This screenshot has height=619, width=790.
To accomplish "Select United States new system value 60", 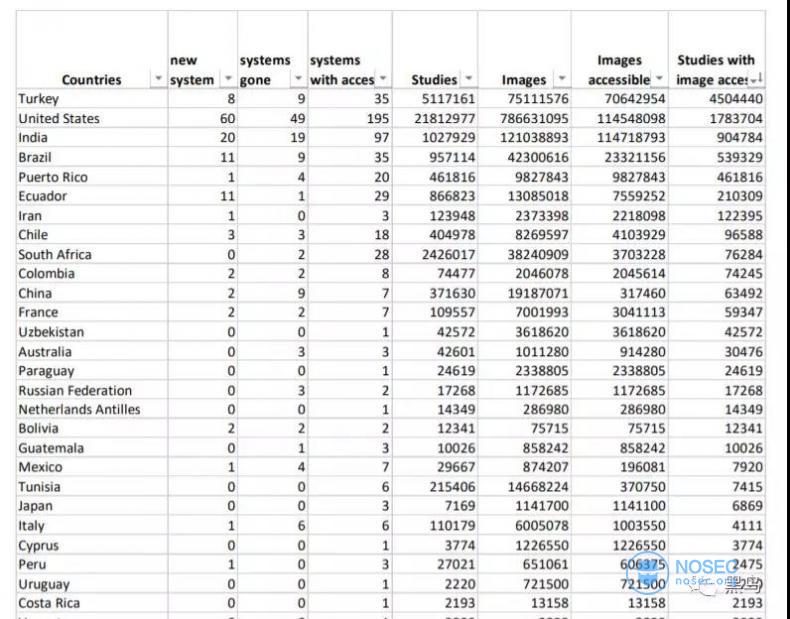I will click(x=203, y=118).
